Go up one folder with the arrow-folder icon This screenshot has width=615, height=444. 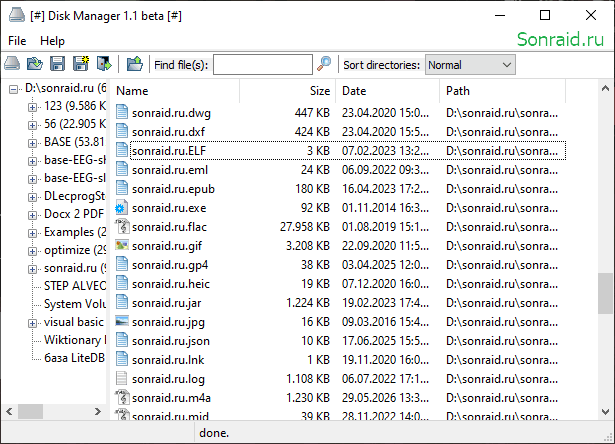point(135,64)
